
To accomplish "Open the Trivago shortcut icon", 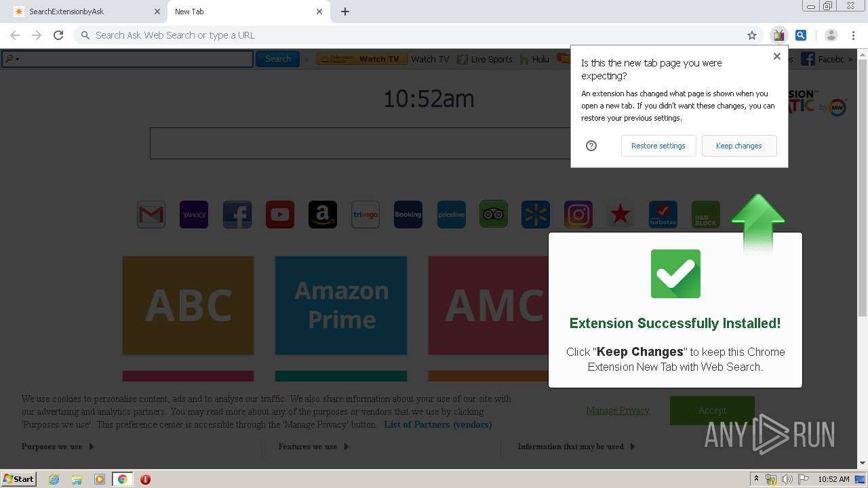I will [x=366, y=215].
